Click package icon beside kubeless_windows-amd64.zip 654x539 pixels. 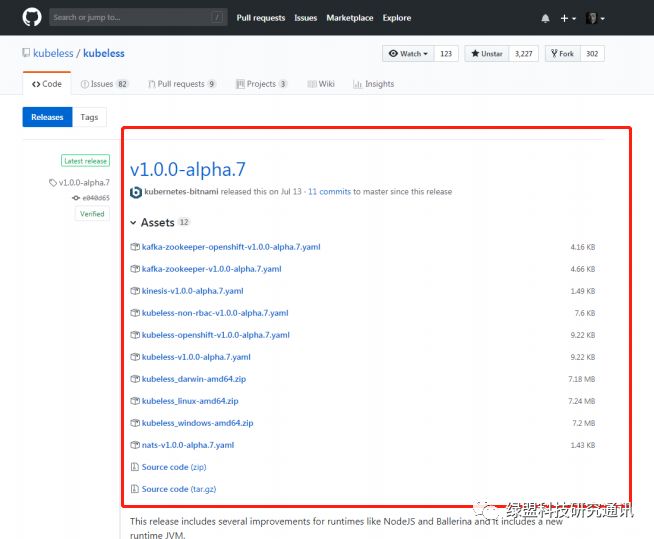point(135,423)
